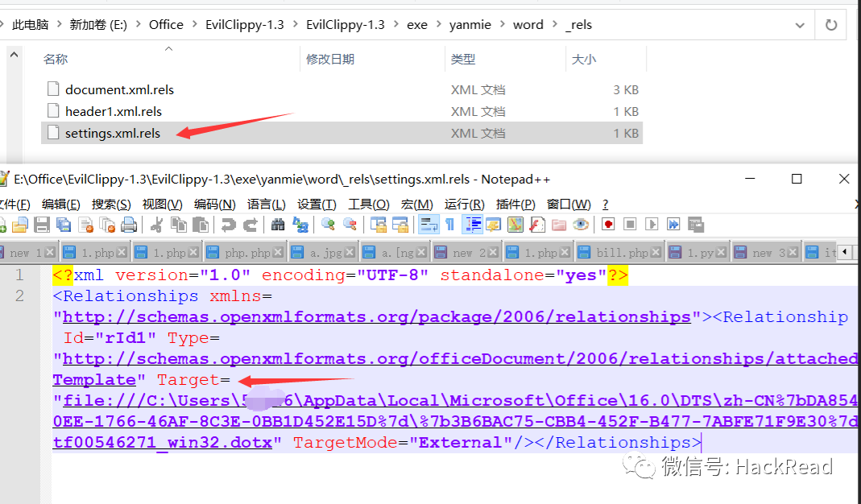The height and width of the screenshot is (504, 861).
Task: Click the Zoom Out magnifier icon
Action: (x=350, y=225)
